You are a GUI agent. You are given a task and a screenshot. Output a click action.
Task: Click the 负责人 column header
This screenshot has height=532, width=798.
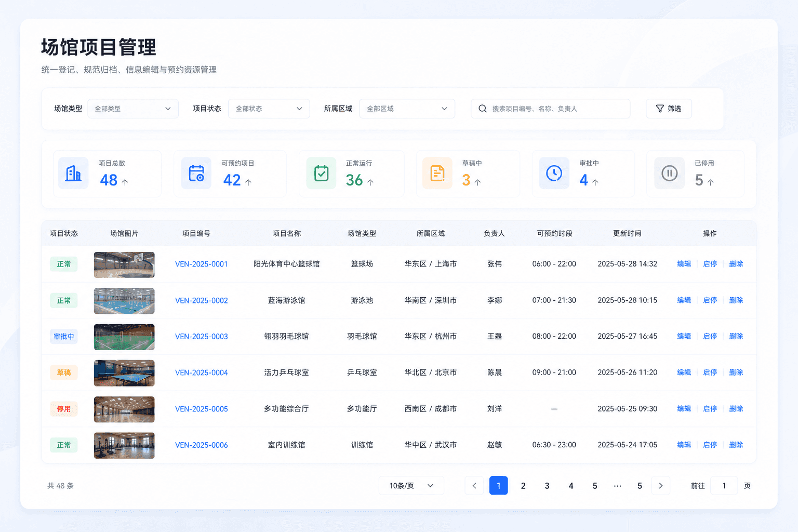[x=494, y=234]
